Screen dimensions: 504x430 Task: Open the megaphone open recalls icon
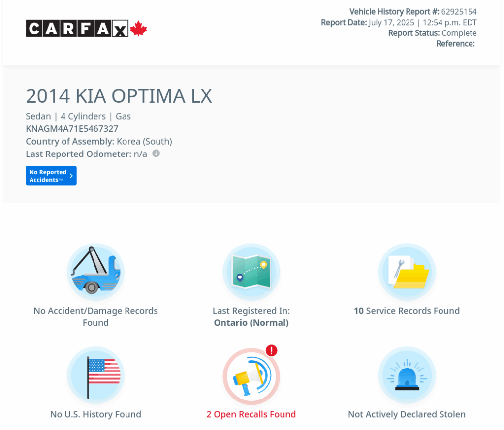(252, 376)
